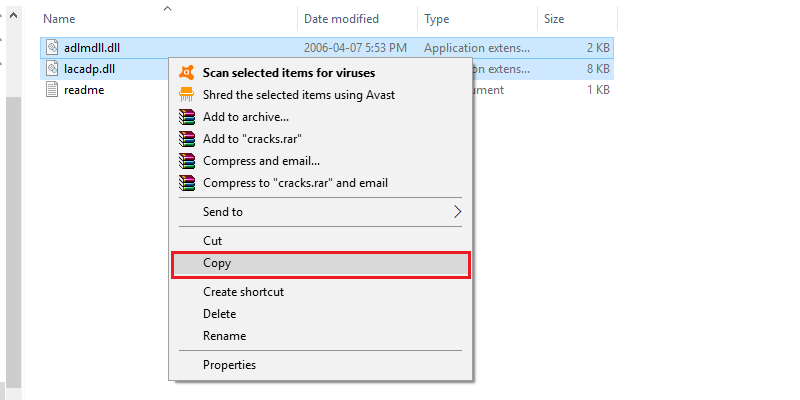Click WinRAR icon beside Add to archive
This screenshot has width=800, height=400.
pyautogui.click(x=186, y=117)
